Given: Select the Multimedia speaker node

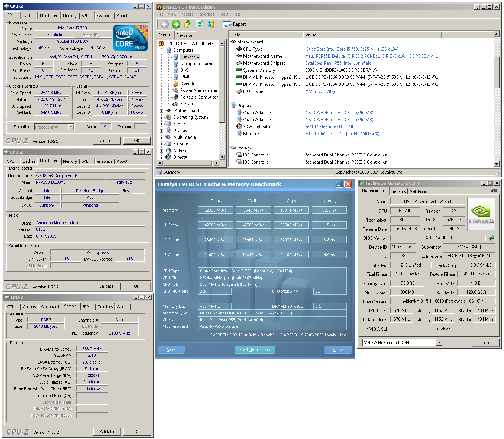Looking at the screenshot, I should (x=181, y=137).
